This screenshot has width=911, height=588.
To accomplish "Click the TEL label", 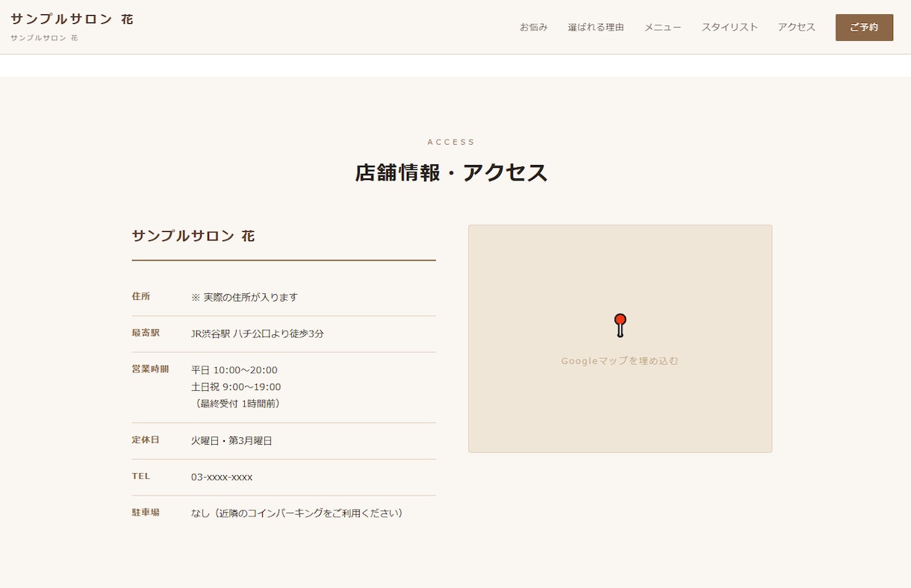I will click(x=141, y=476).
